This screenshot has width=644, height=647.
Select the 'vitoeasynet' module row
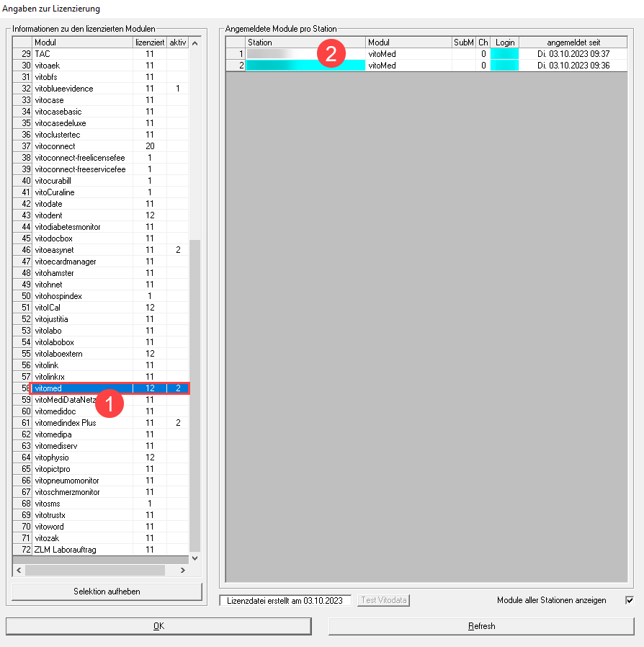click(101, 250)
